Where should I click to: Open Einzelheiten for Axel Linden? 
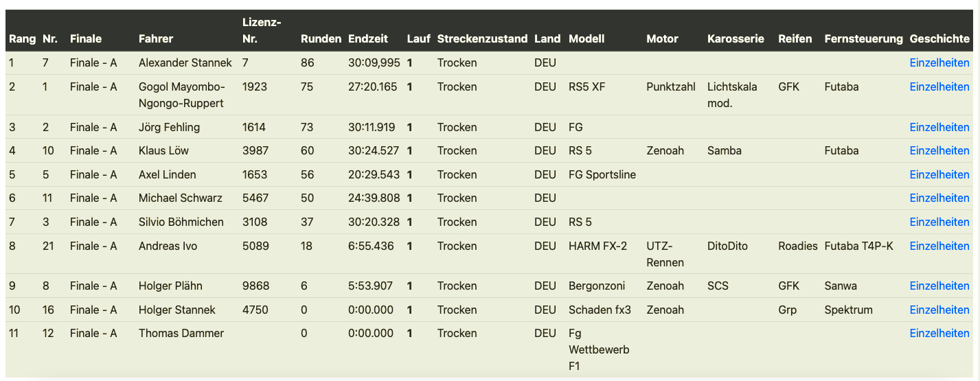[x=939, y=175]
